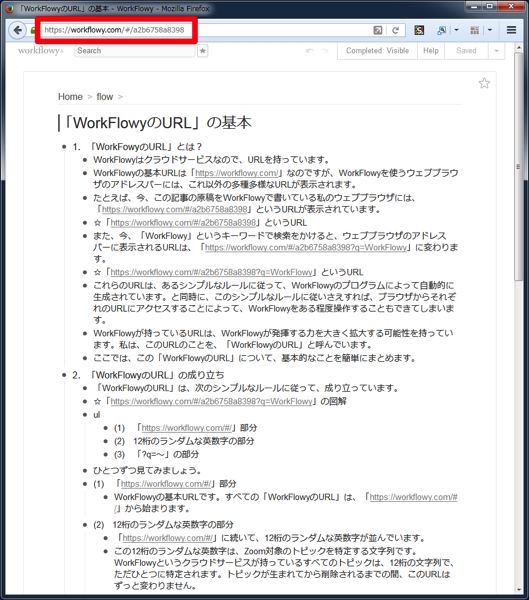Click the search-people extension icon in toolbar
The image size is (529, 600).
coord(441,30)
